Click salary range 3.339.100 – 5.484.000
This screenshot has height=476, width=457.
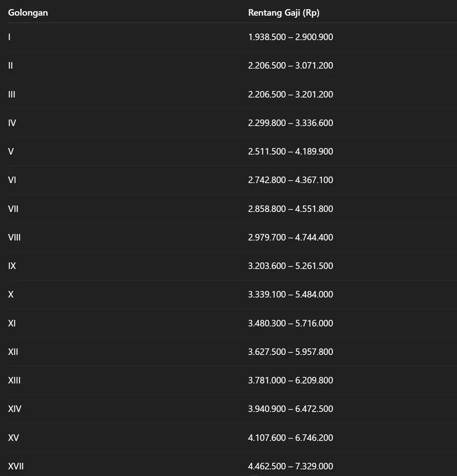pos(291,294)
